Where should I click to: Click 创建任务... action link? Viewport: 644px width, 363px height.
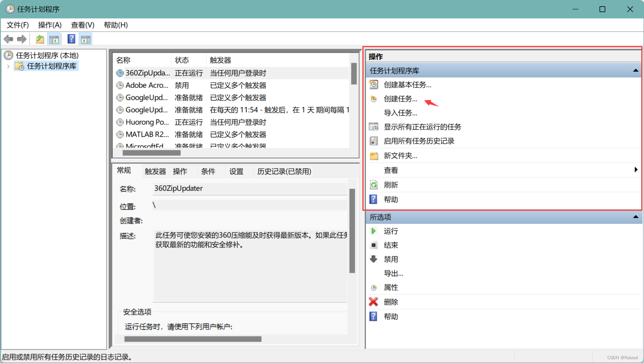(x=400, y=99)
